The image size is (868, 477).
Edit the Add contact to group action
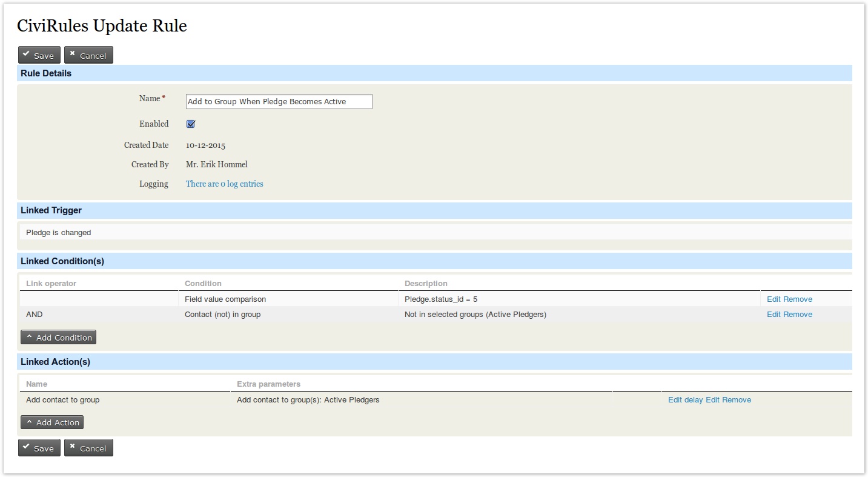point(712,400)
